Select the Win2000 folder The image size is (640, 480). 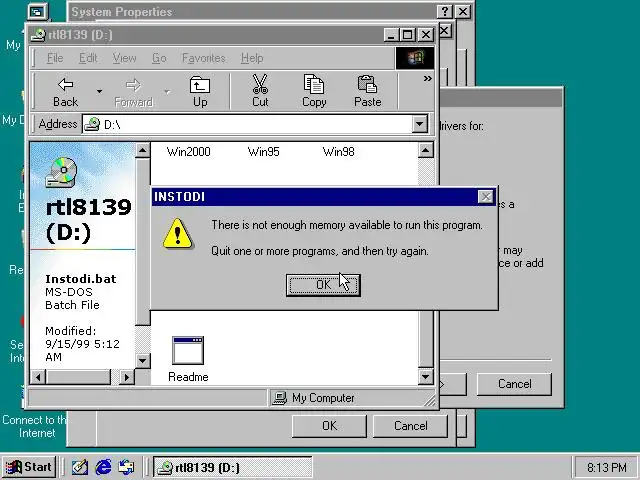(x=188, y=152)
